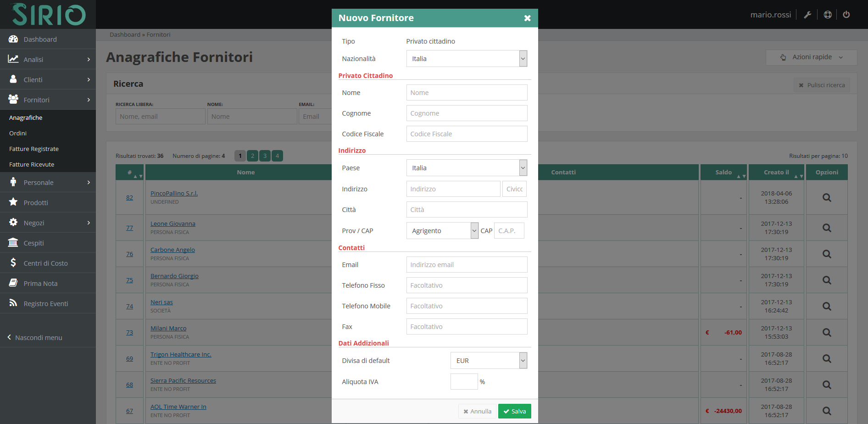Click the wrench settings icon in header
This screenshot has height=424, width=868.
807,15
